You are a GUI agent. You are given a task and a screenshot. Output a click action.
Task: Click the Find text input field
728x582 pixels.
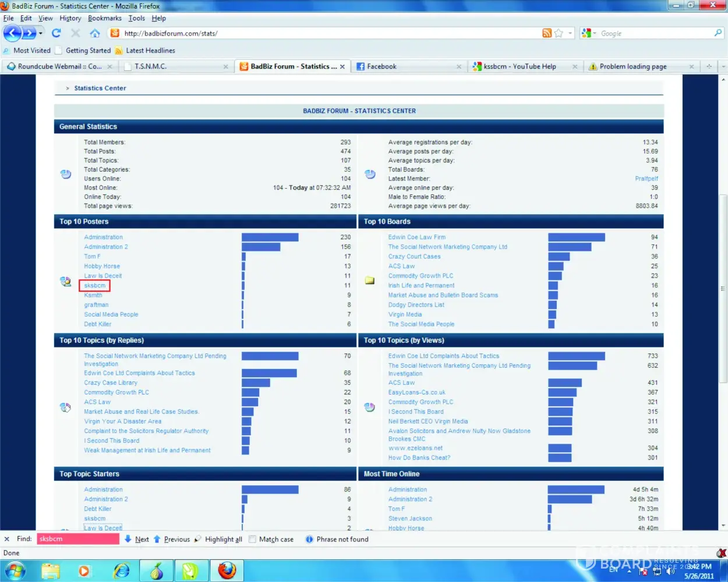pyautogui.click(x=77, y=539)
